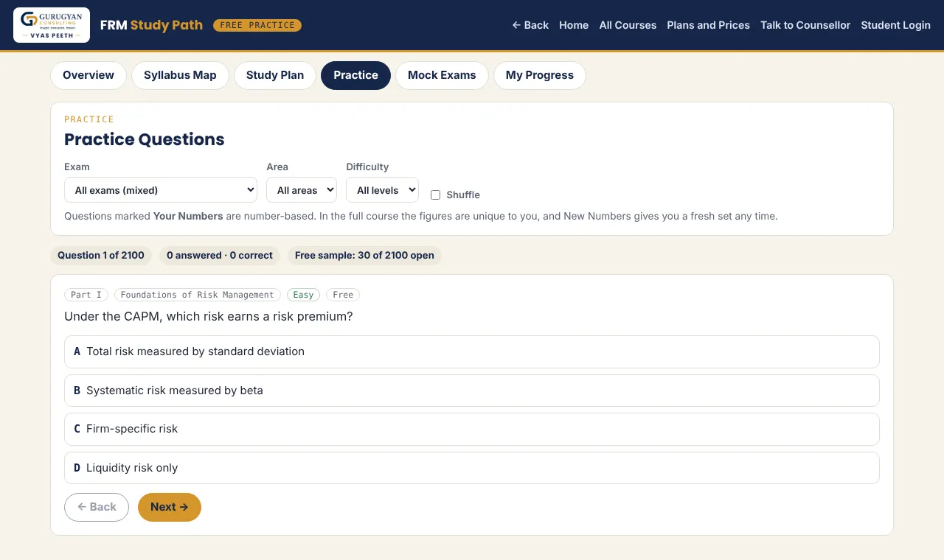The width and height of the screenshot is (944, 560).
Task: Switch to the Overview tab
Action: (x=88, y=75)
